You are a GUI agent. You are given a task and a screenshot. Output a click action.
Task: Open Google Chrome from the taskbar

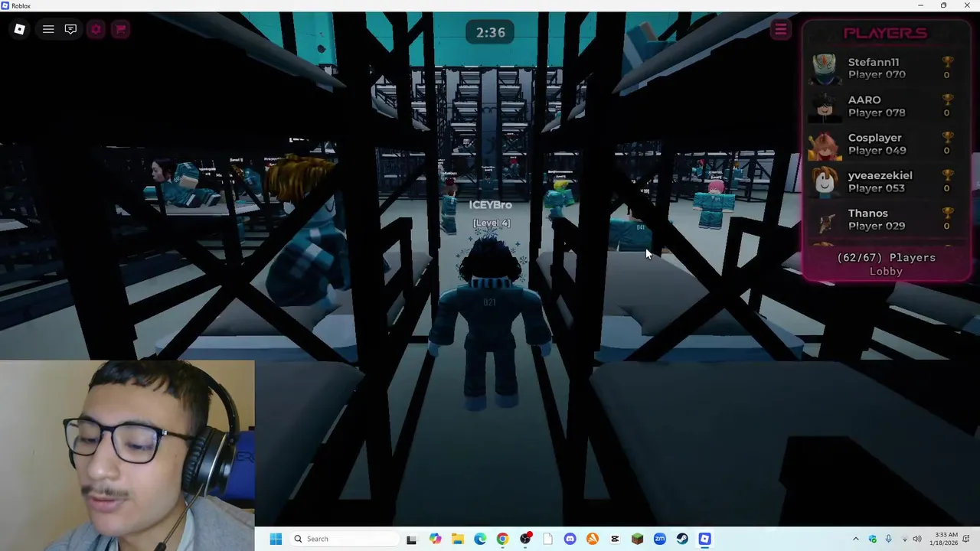[x=502, y=539]
